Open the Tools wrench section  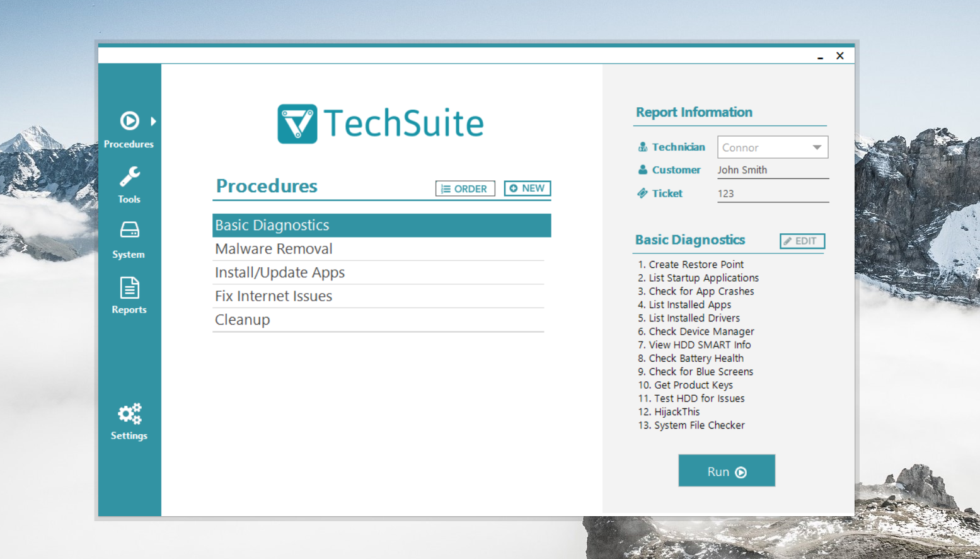(129, 185)
